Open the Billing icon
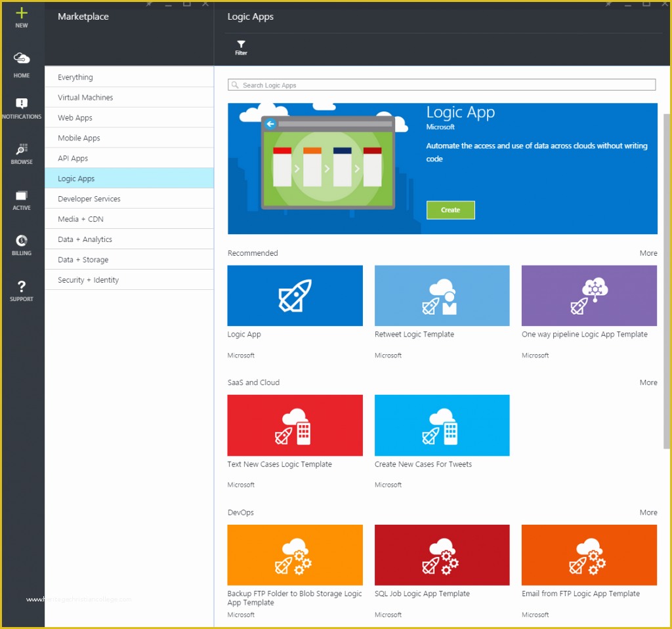The image size is (672, 629). click(22, 240)
